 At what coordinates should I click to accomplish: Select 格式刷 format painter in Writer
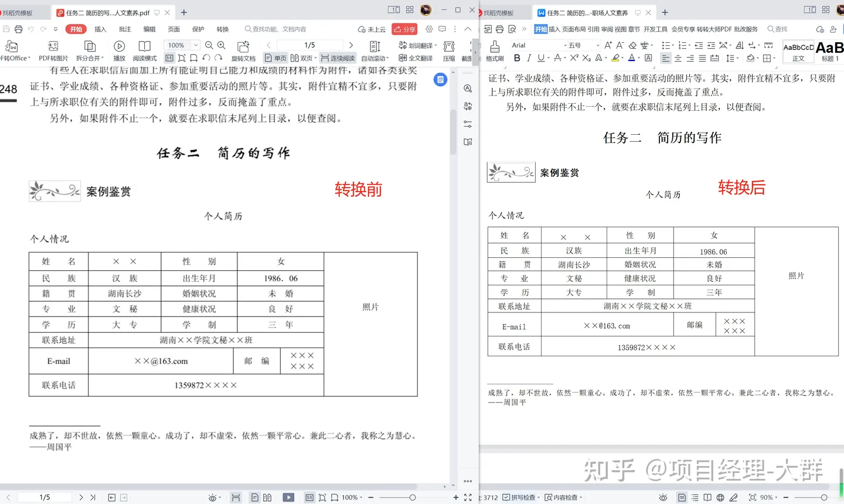point(495,51)
